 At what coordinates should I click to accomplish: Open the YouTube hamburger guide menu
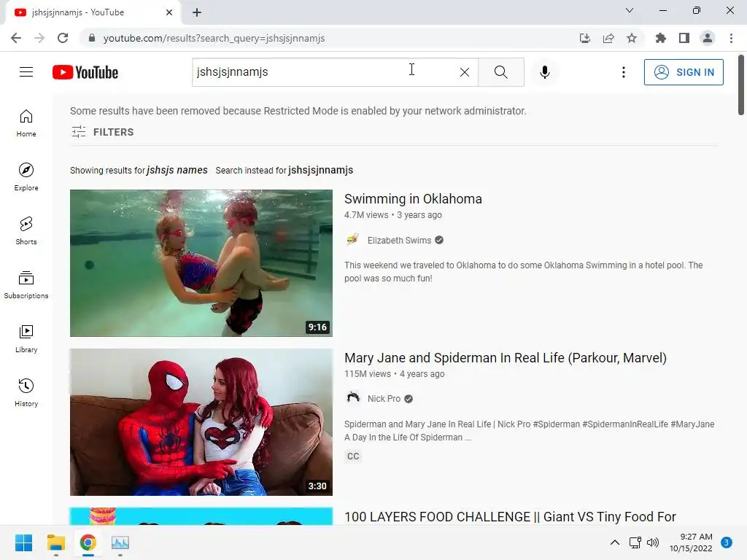point(26,72)
